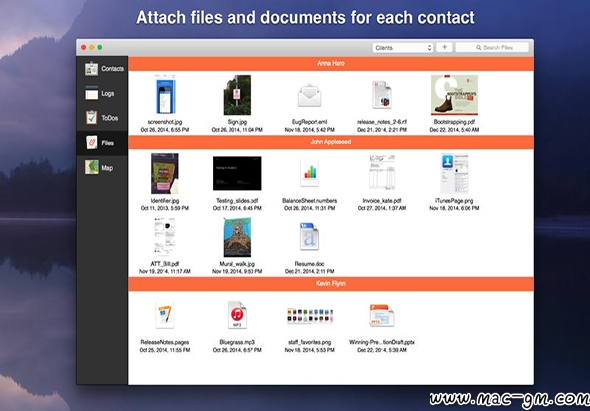Image resolution: width=590 pixels, height=411 pixels.
Task: Select the BalanceSheet.numbers file icon
Action: (309, 173)
